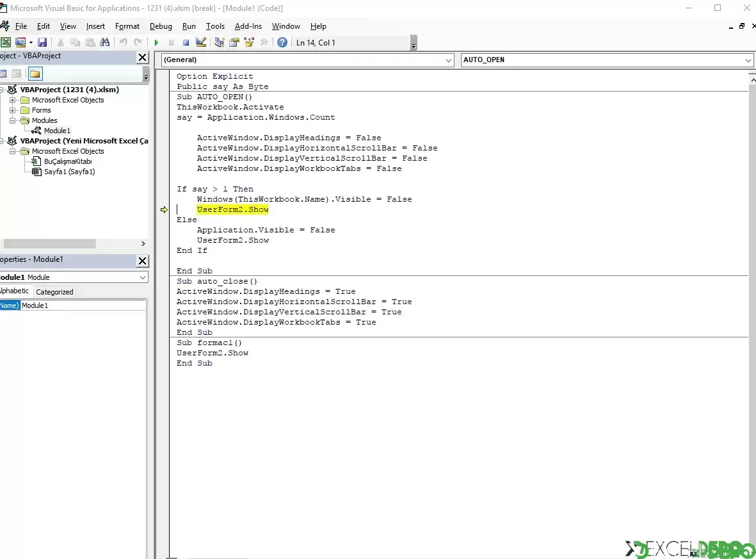
Task: Open Project Explorer toolbar icon
Action: [x=220, y=42]
